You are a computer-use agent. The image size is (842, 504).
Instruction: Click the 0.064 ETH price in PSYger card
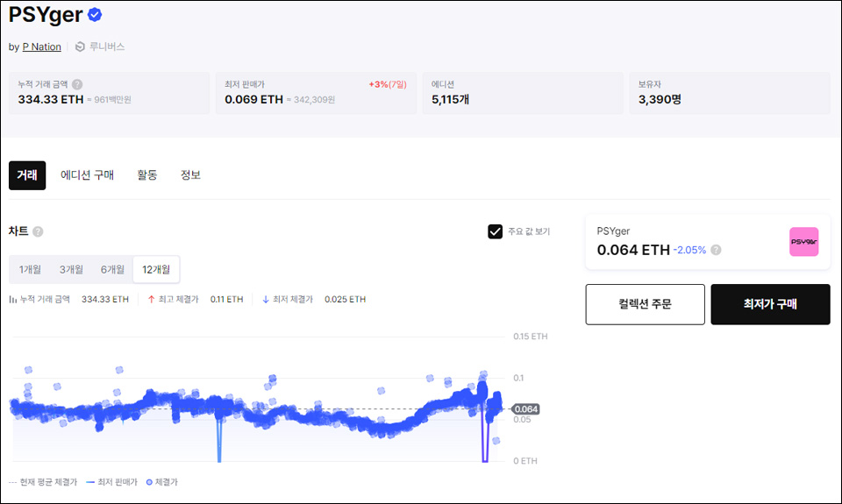pos(633,250)
